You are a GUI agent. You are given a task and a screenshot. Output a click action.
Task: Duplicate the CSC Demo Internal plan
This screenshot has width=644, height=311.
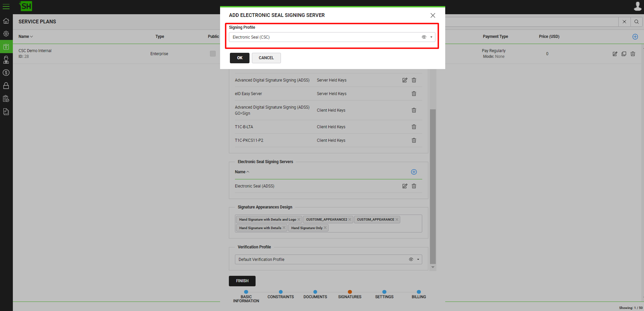point(624,54)
